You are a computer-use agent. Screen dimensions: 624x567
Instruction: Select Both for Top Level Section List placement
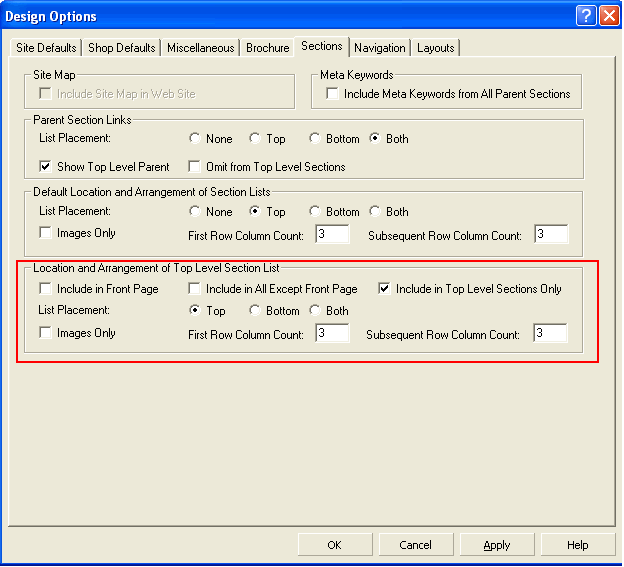click(315, 311)
